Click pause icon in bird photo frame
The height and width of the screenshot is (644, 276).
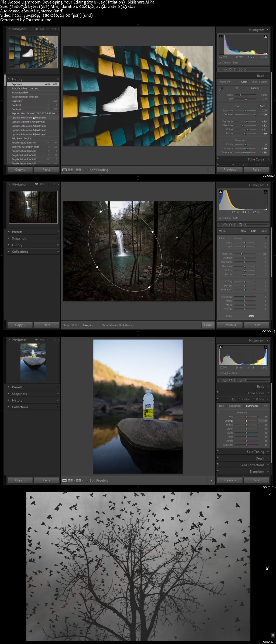(272, 635)
